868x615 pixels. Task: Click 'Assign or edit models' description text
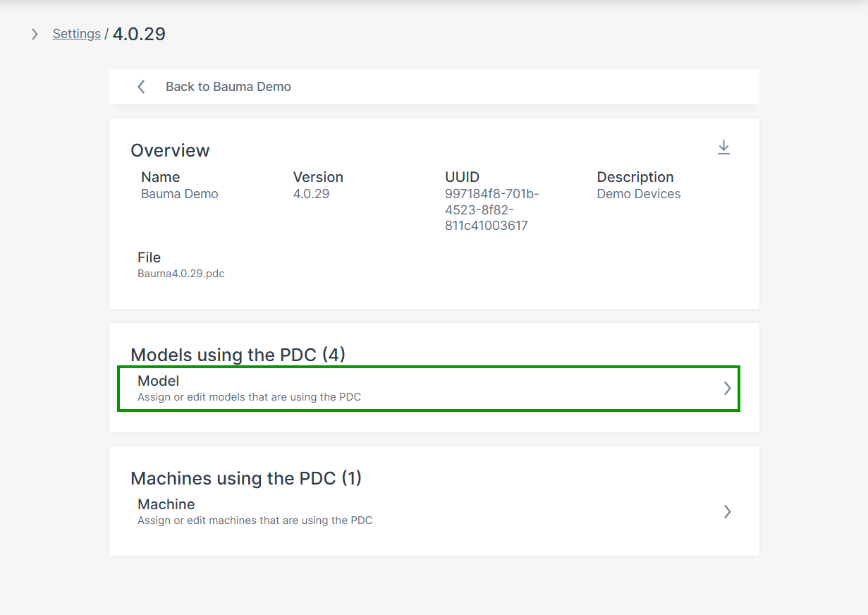tap(249, 397)
